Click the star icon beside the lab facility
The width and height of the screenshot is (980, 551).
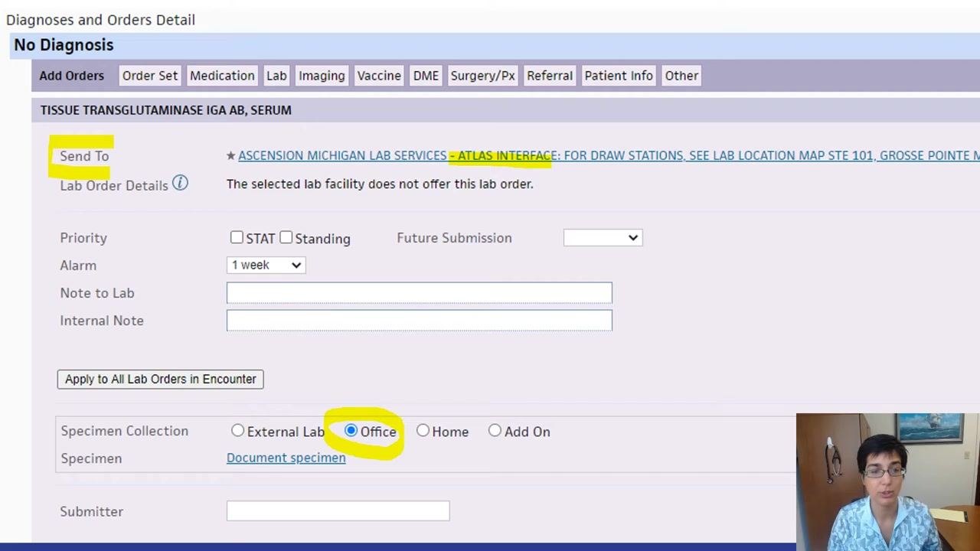(230, 155)
